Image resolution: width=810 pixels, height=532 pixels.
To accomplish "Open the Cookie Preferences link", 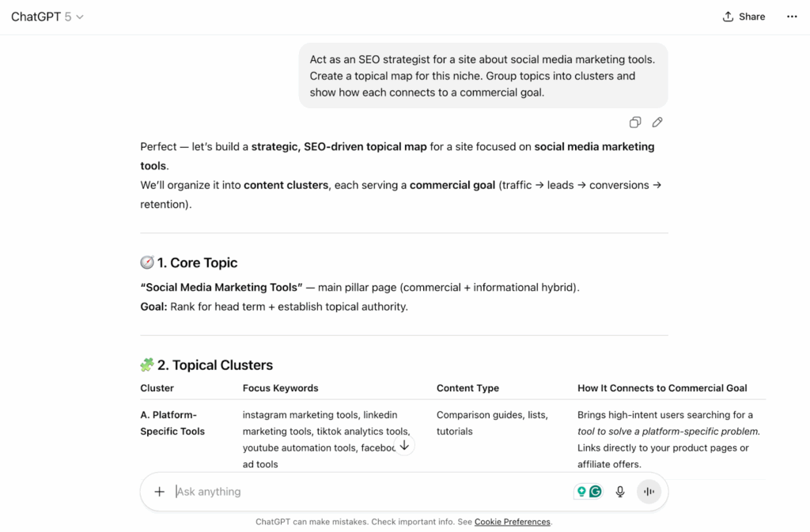I will pyautogui.click(x=512, y=522).
